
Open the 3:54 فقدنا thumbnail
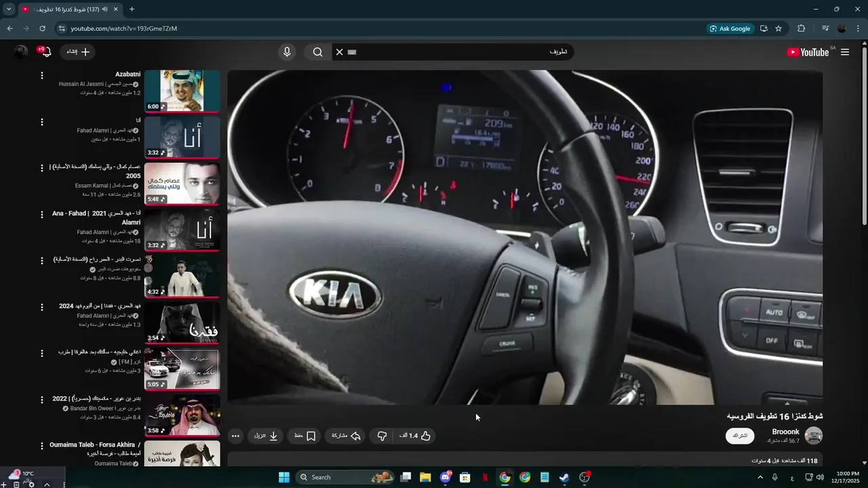[182, 322]
